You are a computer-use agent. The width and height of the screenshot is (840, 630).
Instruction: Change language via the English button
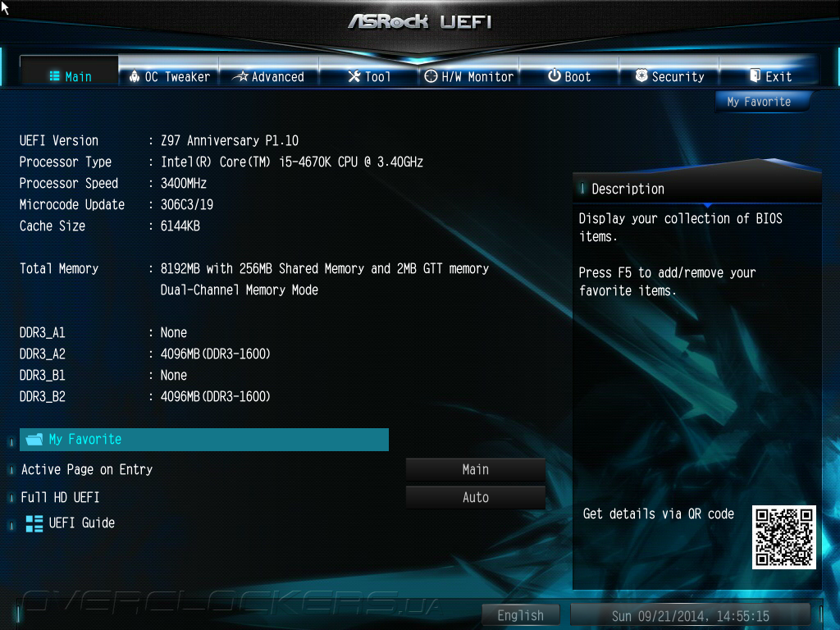click(521, 615)
